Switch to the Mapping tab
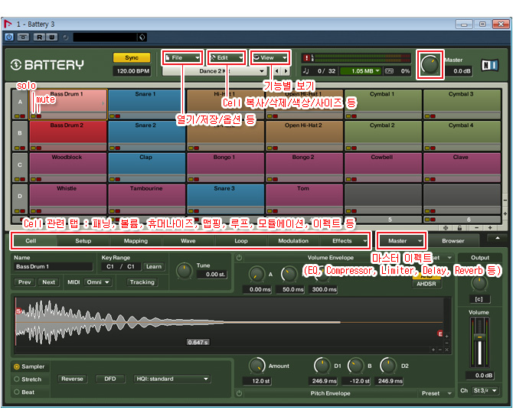Viewport: 513px width, 420px height. [136, 241]
